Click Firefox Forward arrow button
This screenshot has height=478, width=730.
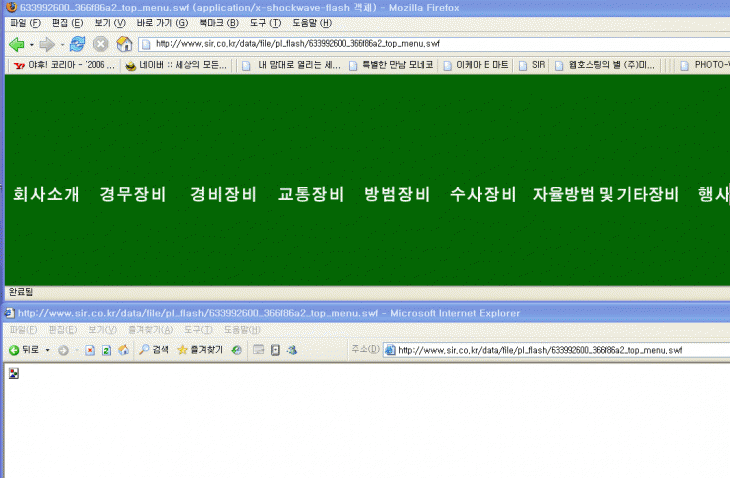[47, 45]
